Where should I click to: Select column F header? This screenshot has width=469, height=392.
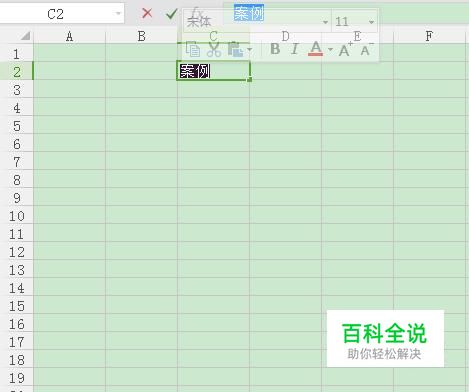coord(429,36)
